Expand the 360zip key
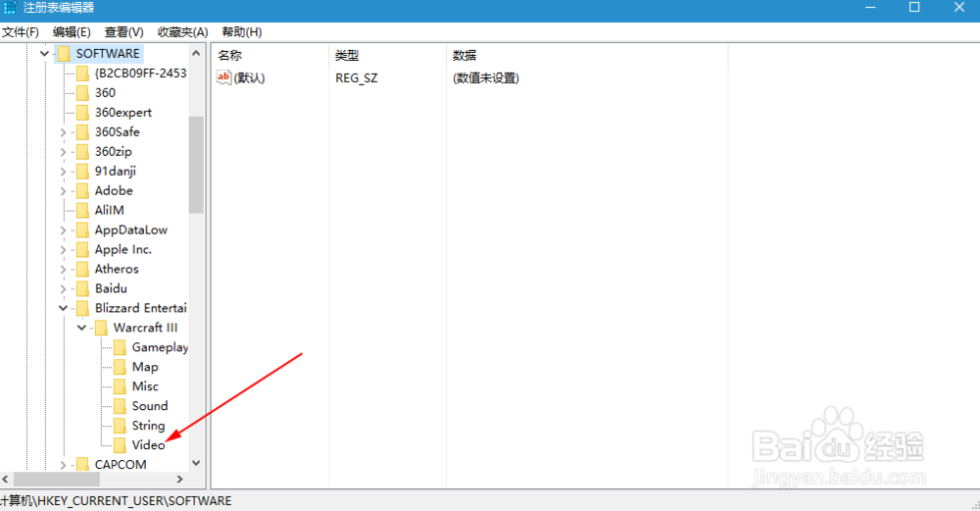Viewport: 980px width, 511px height. tap(63, 152)
